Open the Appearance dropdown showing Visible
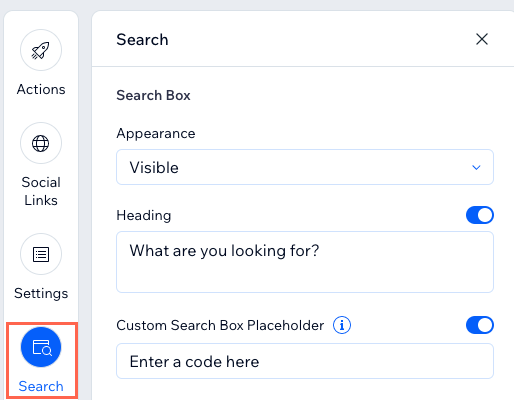The width and height of the screenshot is (514, 400). (x=305, y=167)
